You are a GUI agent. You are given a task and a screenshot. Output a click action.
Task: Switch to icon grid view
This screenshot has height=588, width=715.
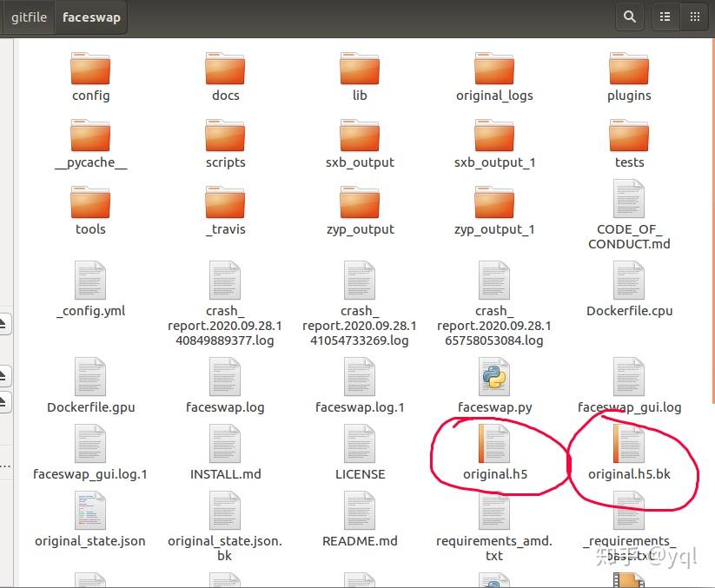(x=695, y=17)
